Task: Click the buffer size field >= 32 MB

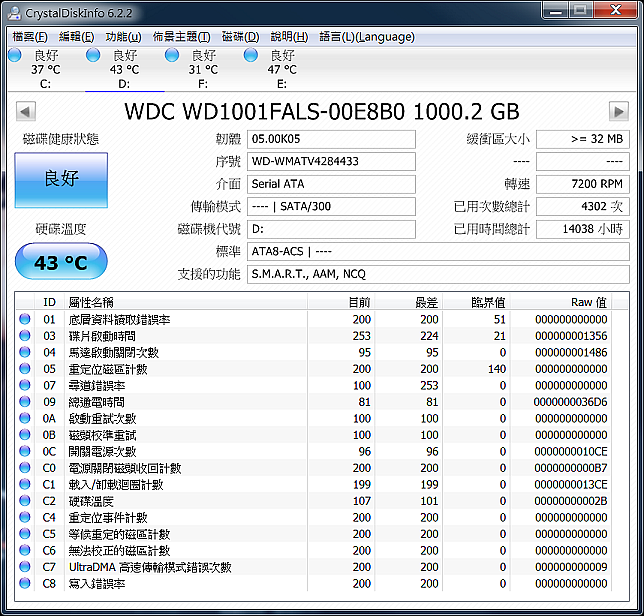Action: click(x=583, y=139)
